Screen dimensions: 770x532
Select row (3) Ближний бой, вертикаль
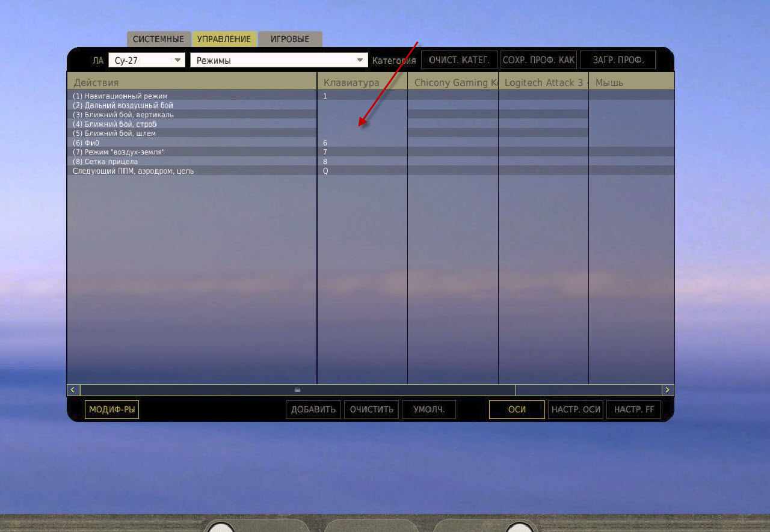click(x=192, y=115)
